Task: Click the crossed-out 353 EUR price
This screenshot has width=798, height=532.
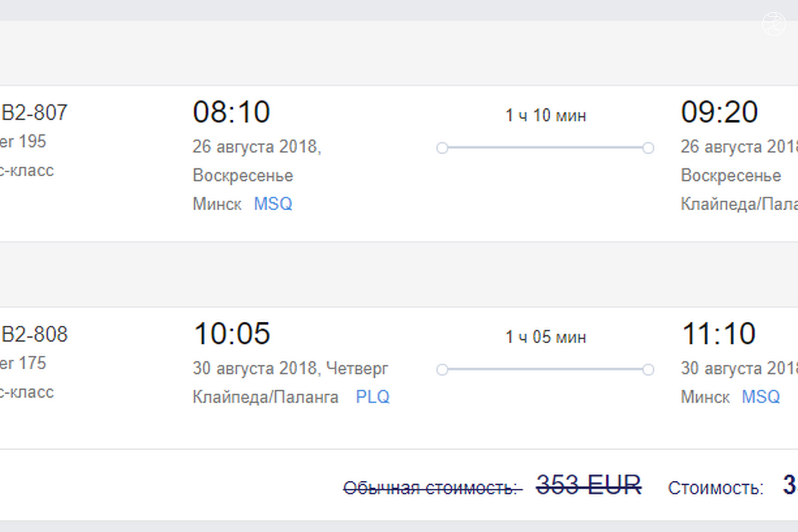Action: pos(589,485)
